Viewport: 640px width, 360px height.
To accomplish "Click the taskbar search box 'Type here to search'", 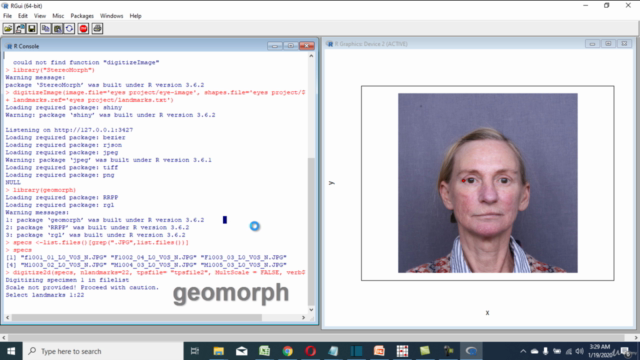I will point(103,351).
